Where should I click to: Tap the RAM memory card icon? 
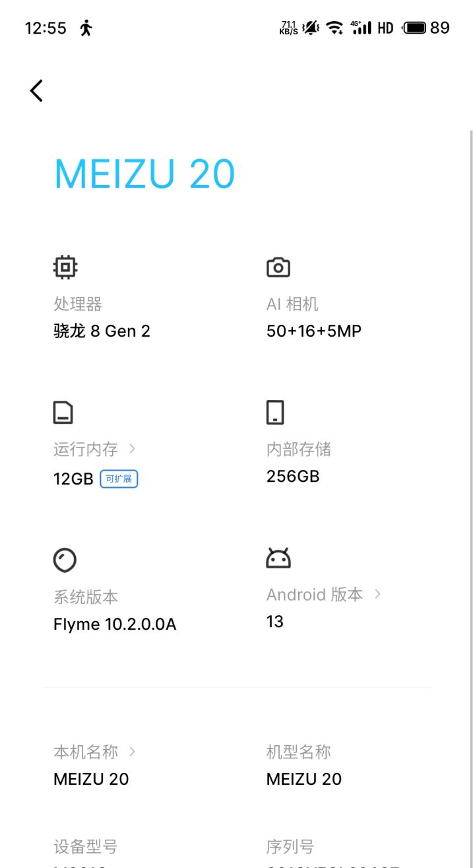[63, 413]
